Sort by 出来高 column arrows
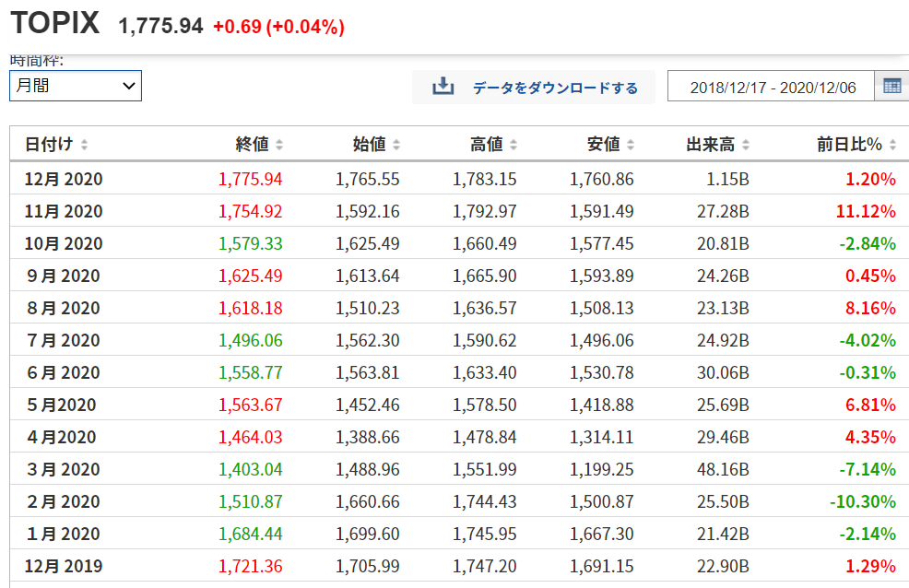This screenshot has width=909, height=588. pyautogui.click(x=746, y=145)
